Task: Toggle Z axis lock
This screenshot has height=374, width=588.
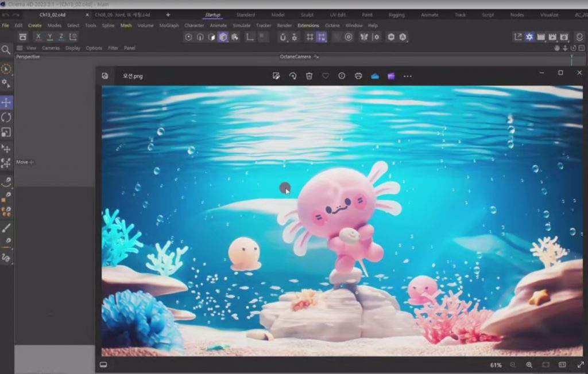Action: coord(61,37)
